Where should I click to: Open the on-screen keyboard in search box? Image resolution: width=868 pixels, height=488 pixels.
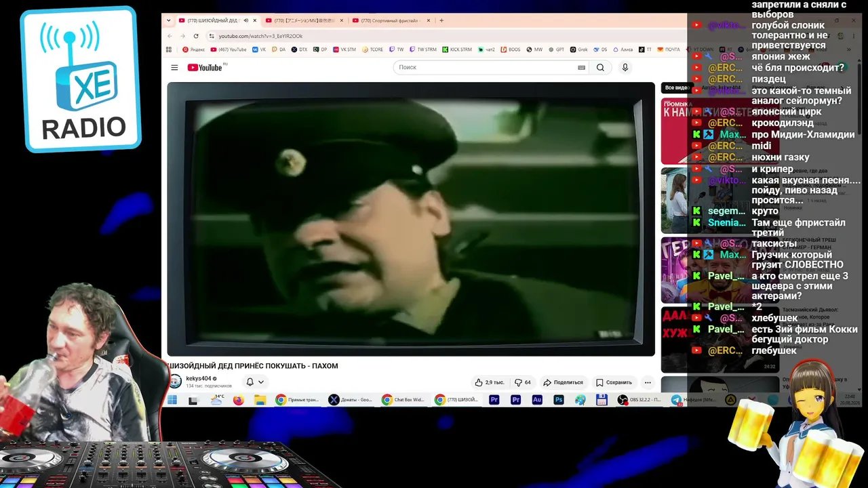coord(581,67)
